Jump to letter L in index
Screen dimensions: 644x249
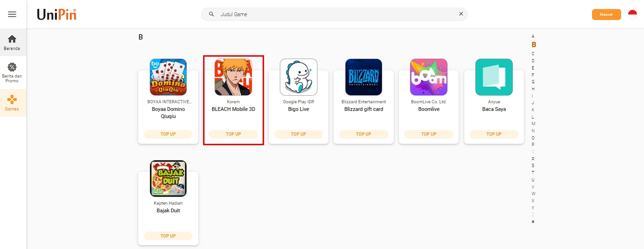[x=533, y=117]
